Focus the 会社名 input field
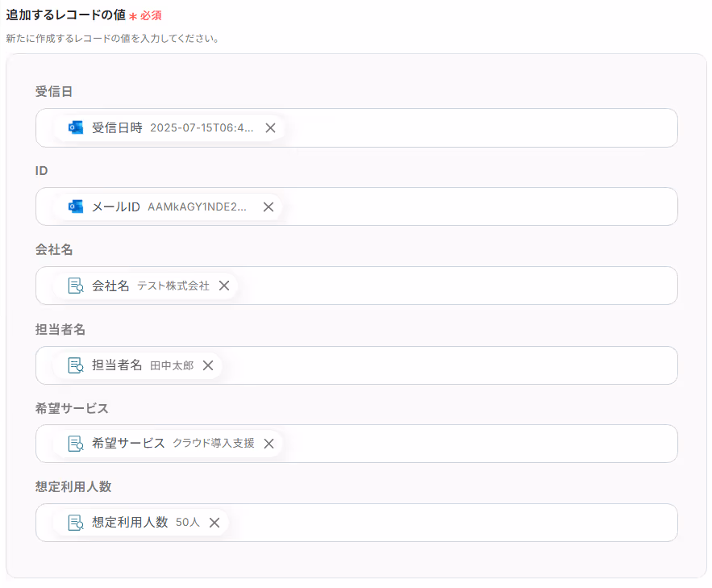The height and width of the screenshot is (588, 712). point(356,286)
